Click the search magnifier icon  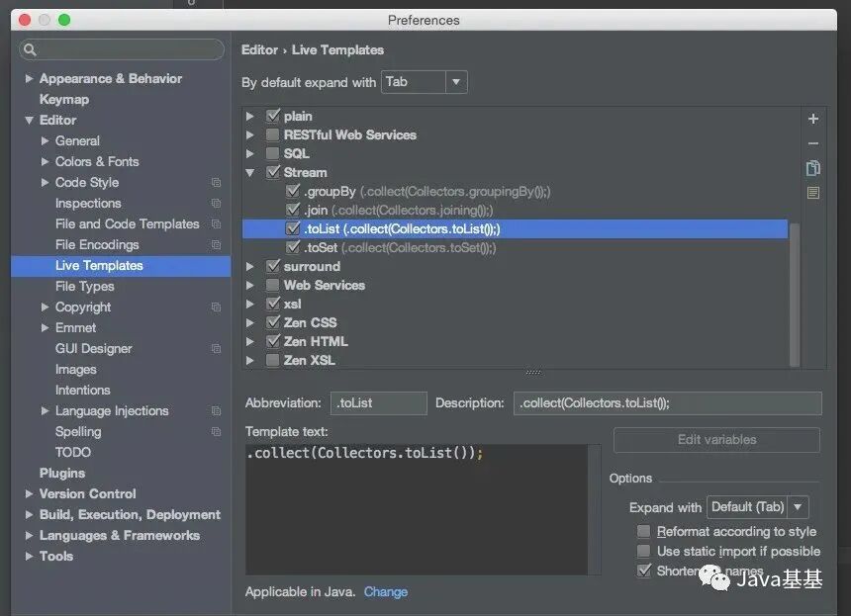[x=30, y=49]
